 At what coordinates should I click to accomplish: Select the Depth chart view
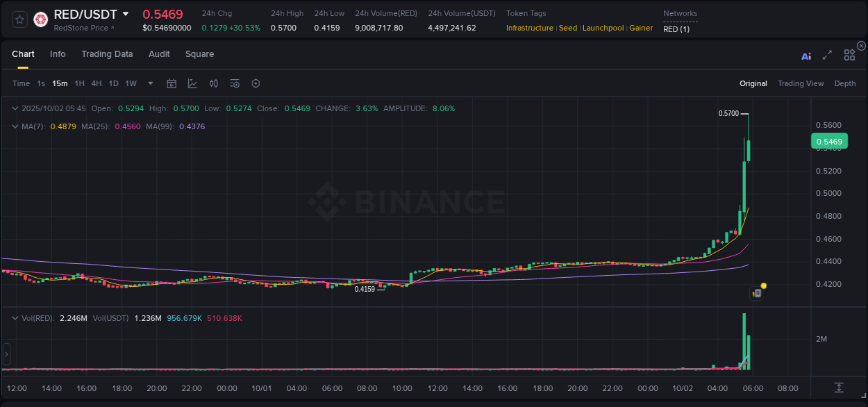[x=844, y=83]
